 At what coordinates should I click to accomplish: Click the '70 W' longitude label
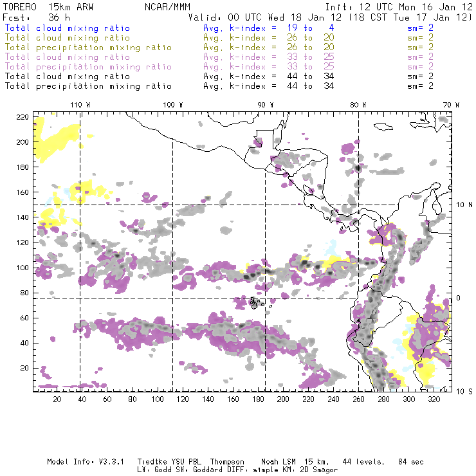[451, 105]
